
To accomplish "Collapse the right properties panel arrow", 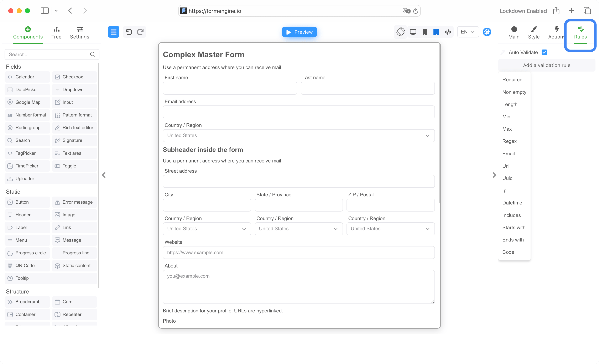I will (x=494, y=175).
